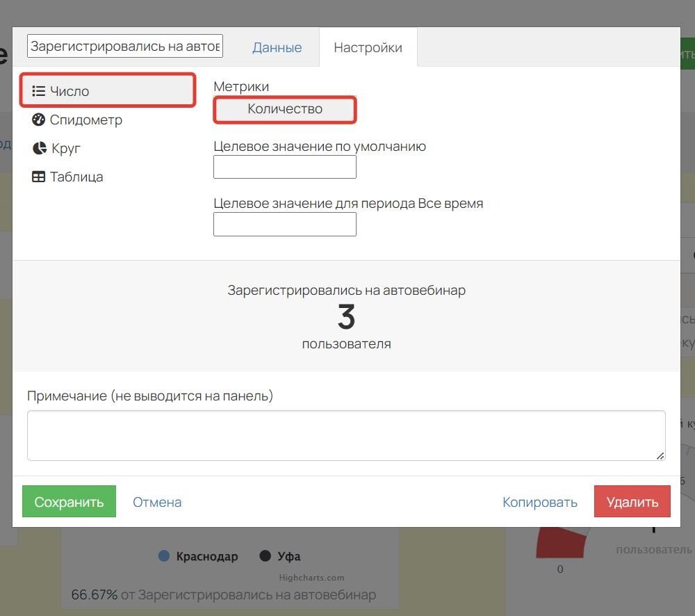
Task: Click the Метрики label
Action: (x=241, y=86)
